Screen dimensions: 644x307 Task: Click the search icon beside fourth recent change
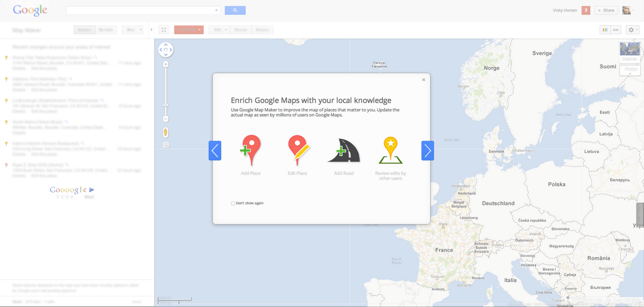tap(66, 122)
